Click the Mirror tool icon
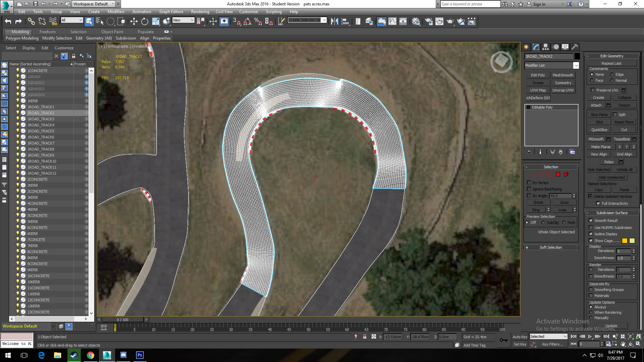 (334, 22)
